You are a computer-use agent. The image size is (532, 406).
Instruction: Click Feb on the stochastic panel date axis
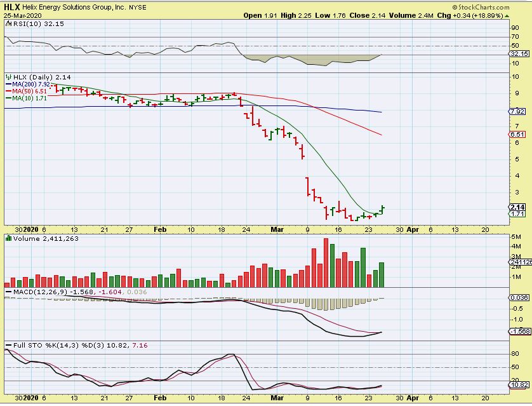[160, 398]
